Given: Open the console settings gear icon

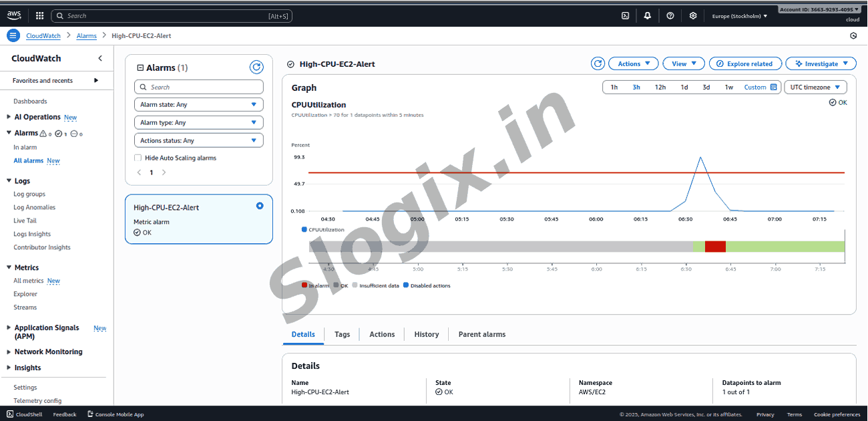Looking at the screenshot, I should point(693,15).
